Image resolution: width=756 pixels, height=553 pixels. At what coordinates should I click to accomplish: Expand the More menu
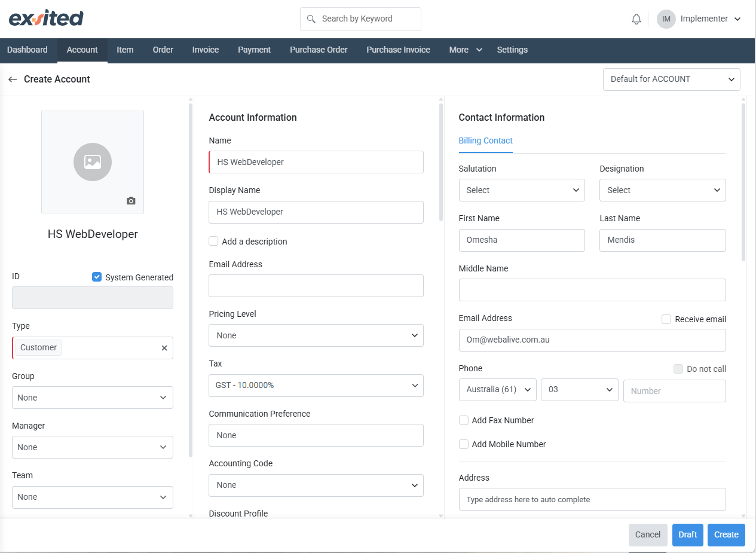pyautogui.click(x=466, y=50)
